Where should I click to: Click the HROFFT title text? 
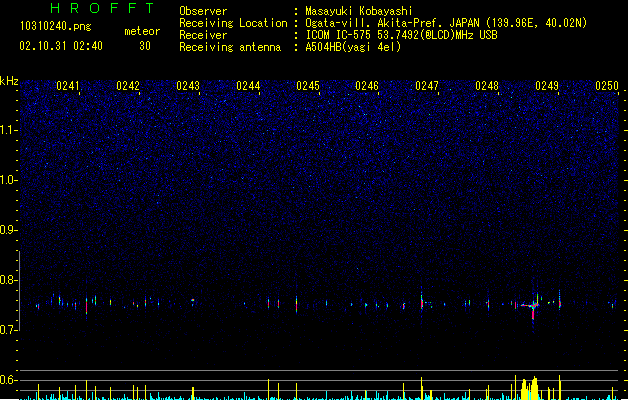(102, 8)
